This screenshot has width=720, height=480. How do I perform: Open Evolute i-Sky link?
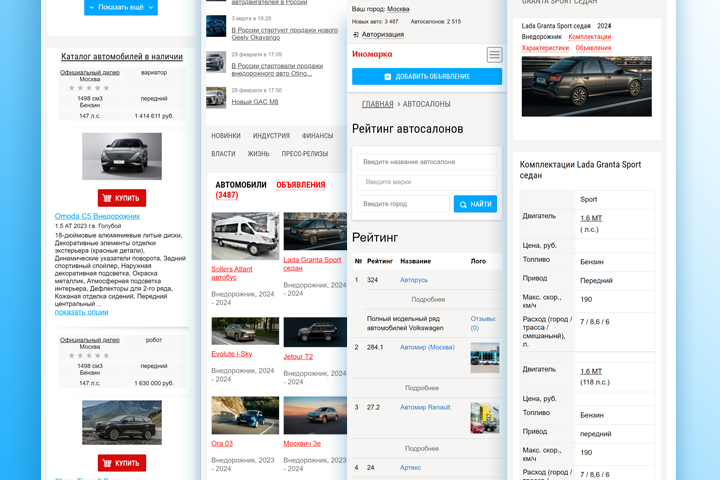pos(231,354)
